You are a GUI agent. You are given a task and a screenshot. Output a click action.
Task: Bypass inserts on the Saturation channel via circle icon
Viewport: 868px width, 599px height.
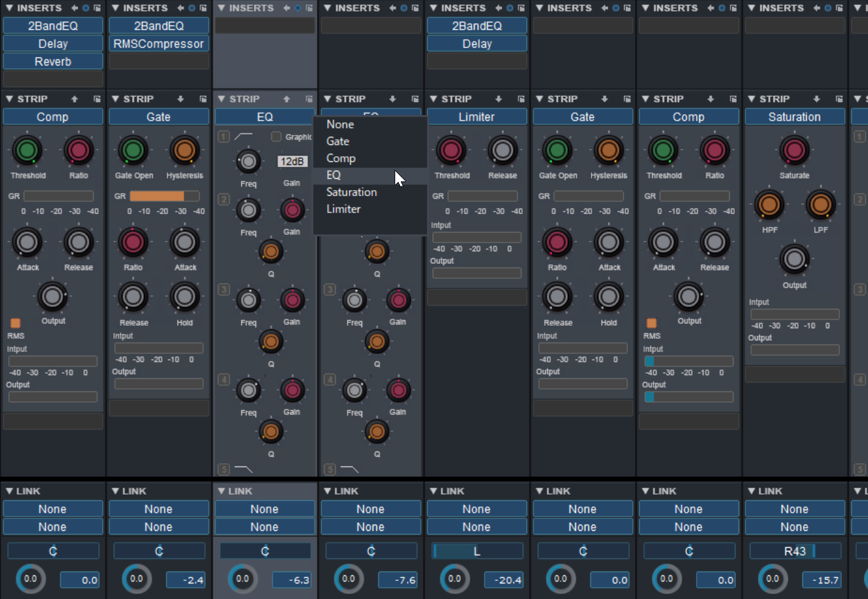click(x=828, y=8)
